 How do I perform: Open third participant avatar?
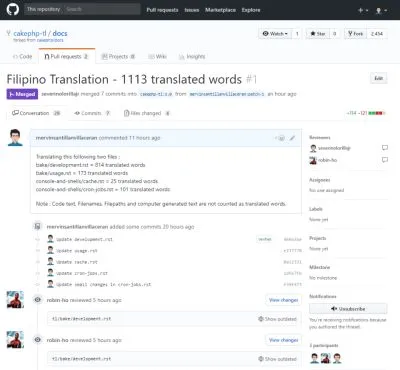(337, 358)
